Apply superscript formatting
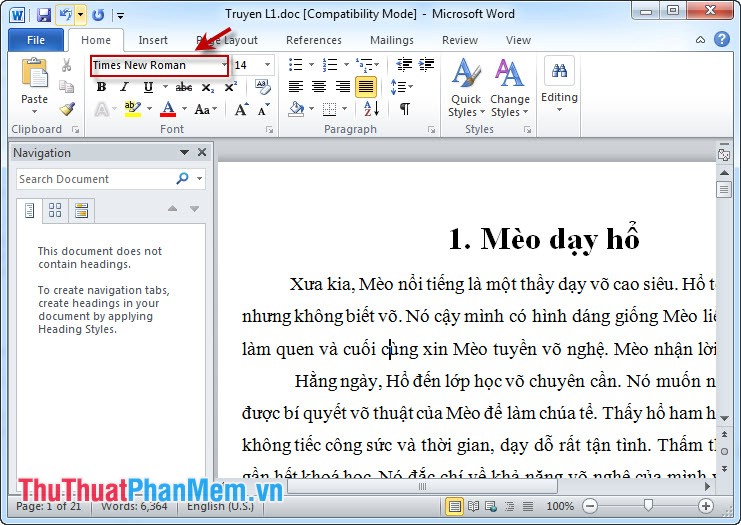 coord(231,87)
